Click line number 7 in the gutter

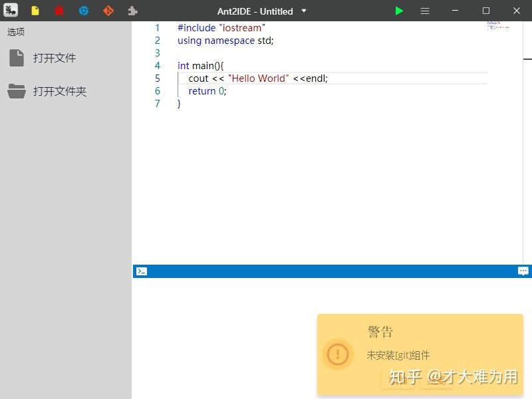(158, 104)
